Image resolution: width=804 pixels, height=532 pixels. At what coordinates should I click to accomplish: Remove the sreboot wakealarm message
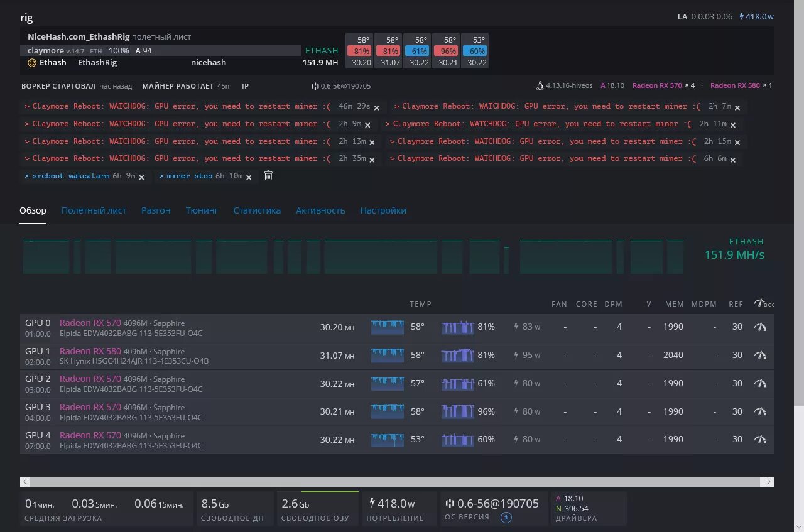141,178
